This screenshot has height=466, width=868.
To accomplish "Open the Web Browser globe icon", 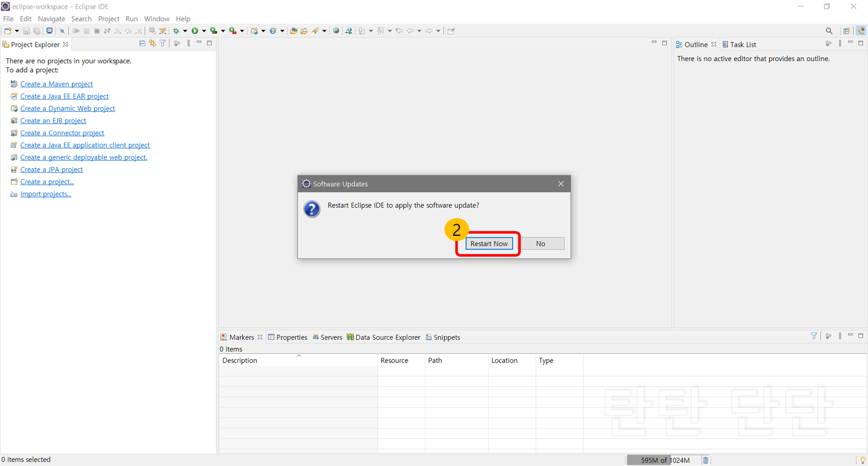I will [x=336, y=31].
